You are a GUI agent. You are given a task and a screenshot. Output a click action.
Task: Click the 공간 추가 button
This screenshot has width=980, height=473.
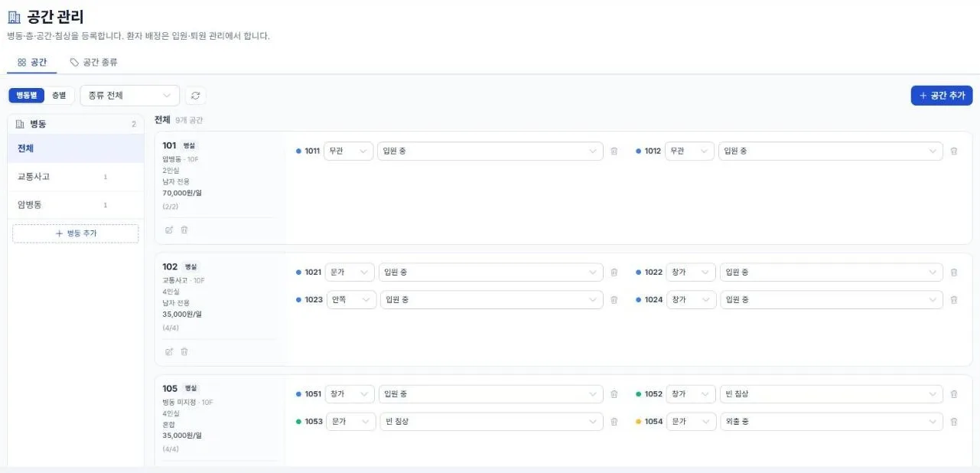[x=942, y=96]
